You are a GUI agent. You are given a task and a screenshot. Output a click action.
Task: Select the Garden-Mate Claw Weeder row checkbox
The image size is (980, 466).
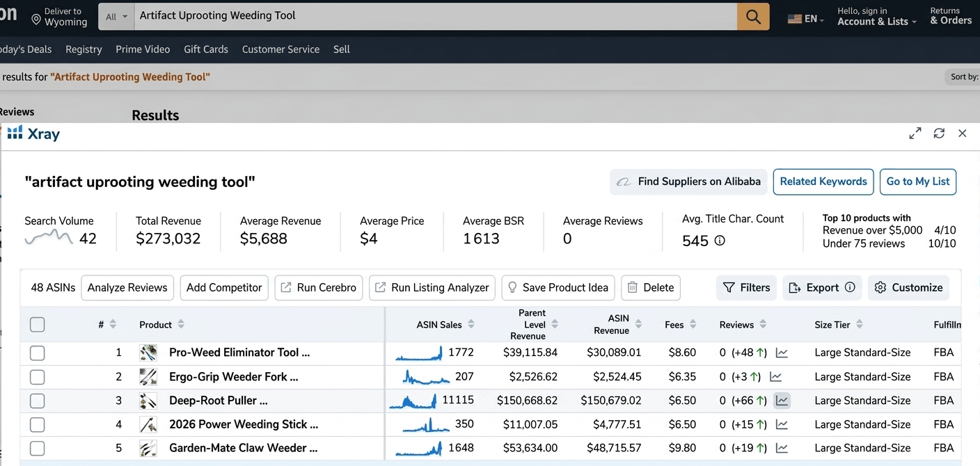coord(38,449)
